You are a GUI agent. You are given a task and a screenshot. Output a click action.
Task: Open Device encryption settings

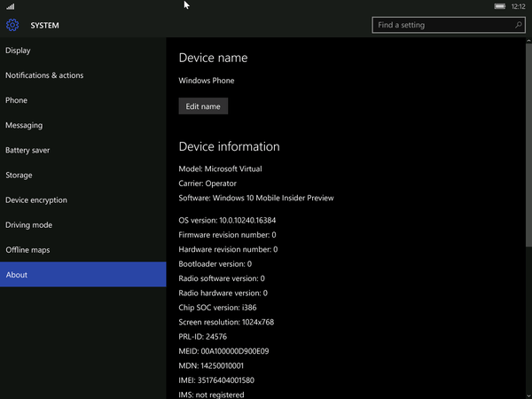click(83, 199)
